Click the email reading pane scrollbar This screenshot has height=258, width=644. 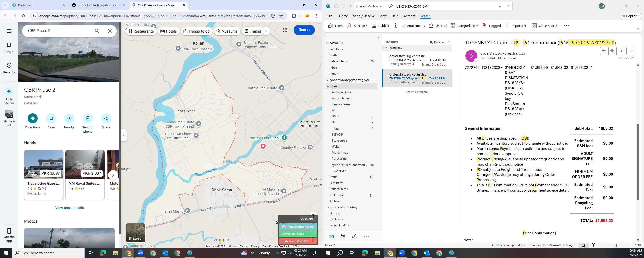tap(638, 162)
